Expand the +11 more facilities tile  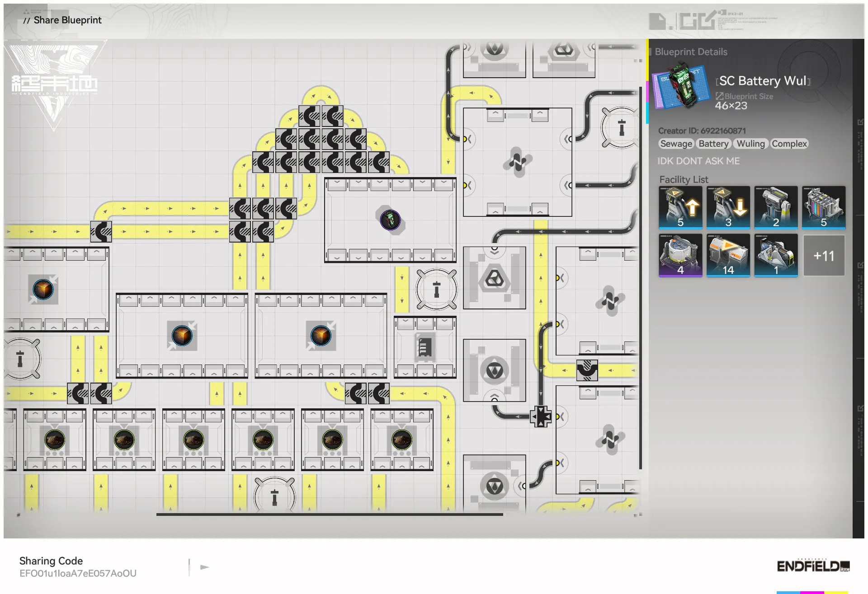(x=823, y=256)
